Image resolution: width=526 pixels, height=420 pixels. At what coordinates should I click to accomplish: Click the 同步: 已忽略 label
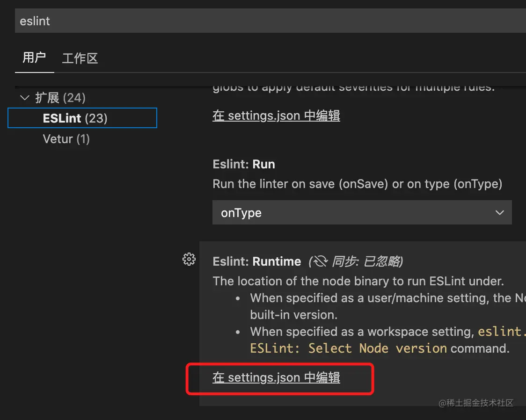tap(367, 261)
